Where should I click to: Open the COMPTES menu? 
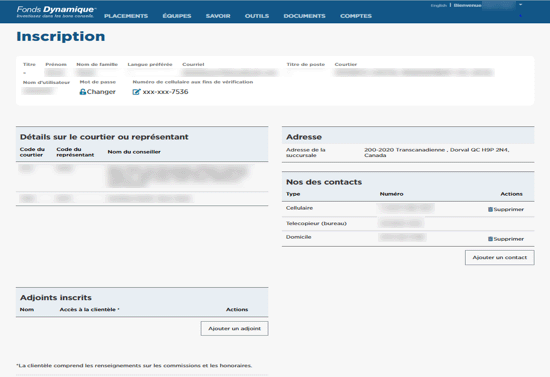click(356, 16)
